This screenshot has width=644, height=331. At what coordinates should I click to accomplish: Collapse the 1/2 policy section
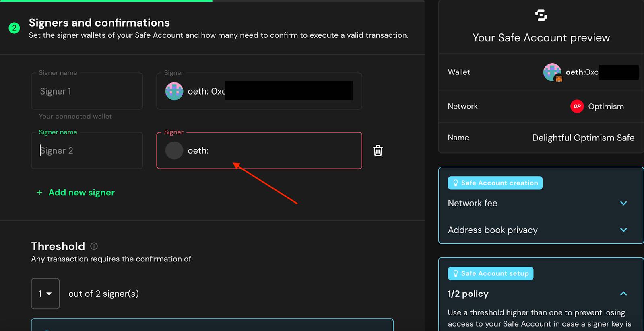[623, 294]
